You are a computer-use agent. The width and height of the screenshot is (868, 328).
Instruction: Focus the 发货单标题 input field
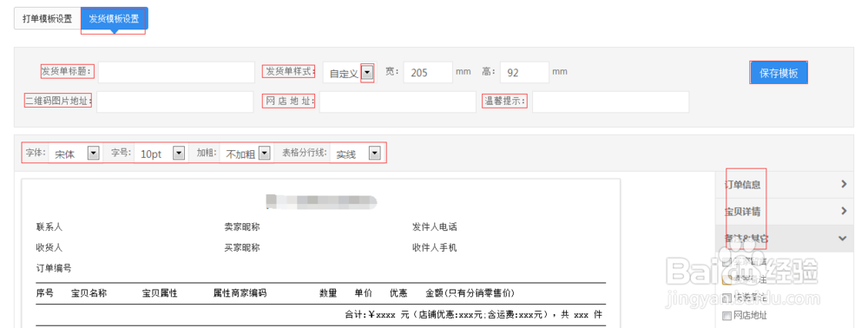point(176,73)
